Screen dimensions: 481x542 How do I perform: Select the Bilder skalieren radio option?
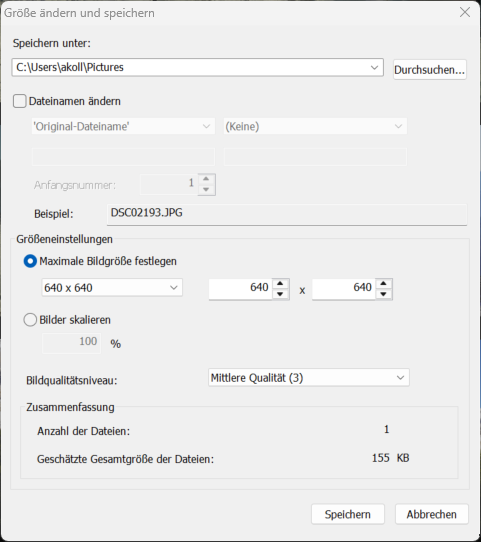30,320
